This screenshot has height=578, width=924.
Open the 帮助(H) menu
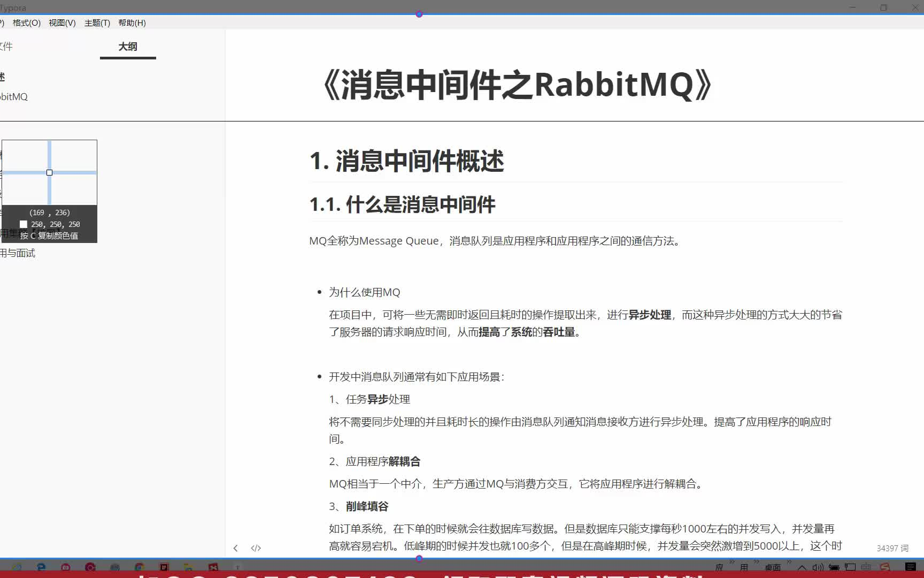pos(132,23)
